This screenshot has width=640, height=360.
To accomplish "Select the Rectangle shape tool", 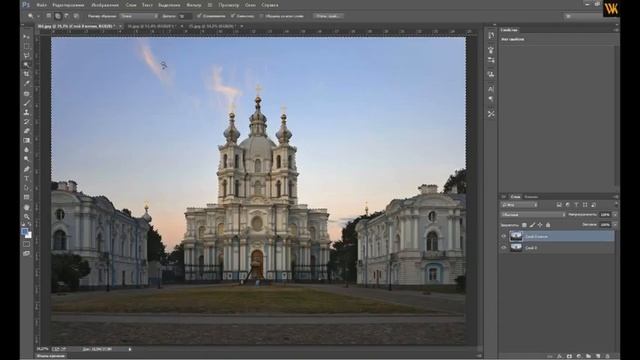I will (27, 197).
